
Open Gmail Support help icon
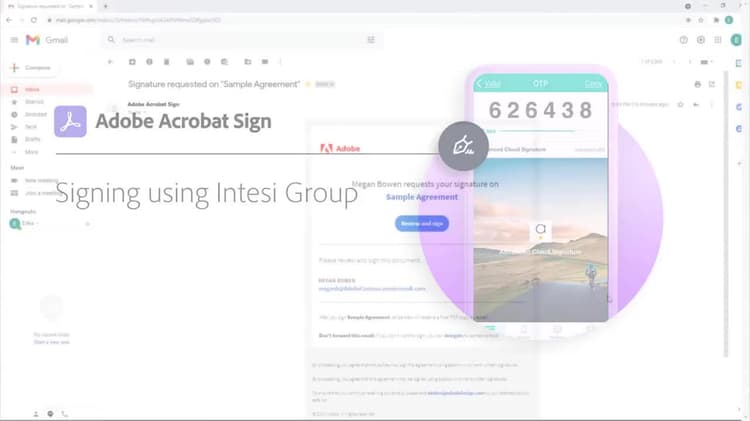coord(684,40)
